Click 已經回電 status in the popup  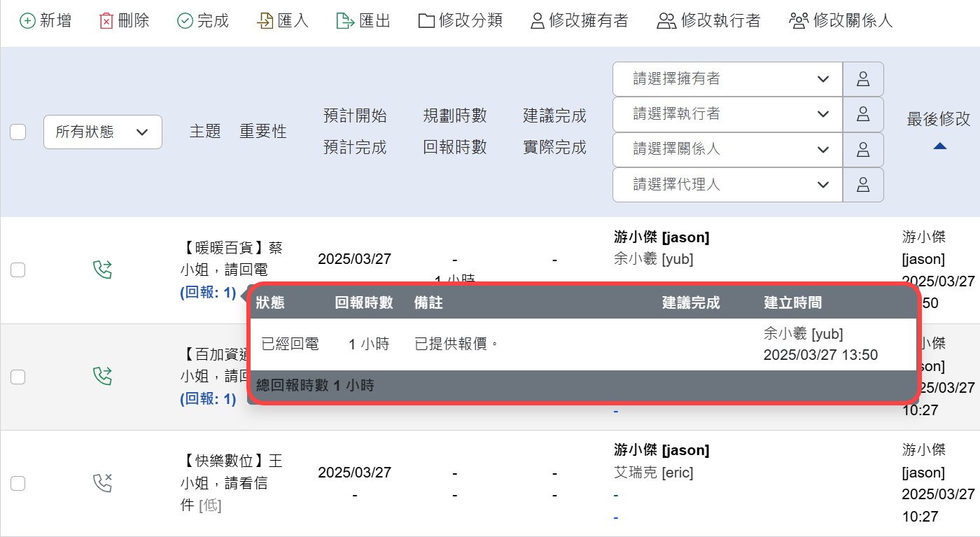click(x=290, y=344)
